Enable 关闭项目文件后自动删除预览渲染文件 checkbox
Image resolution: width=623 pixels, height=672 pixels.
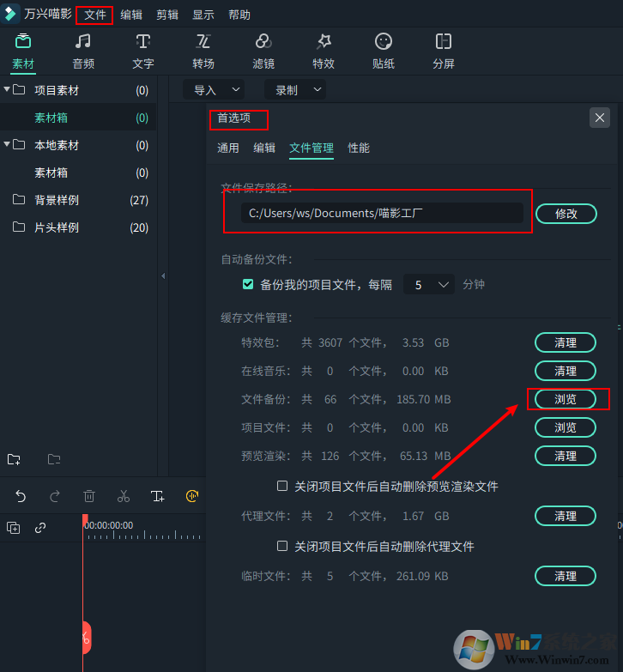[282, 486]
